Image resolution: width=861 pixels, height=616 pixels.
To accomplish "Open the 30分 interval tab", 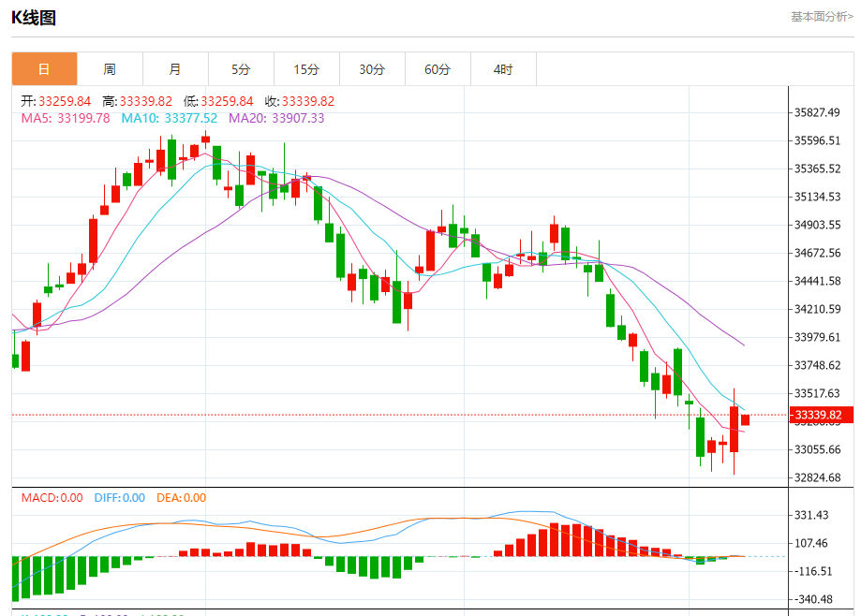I will tap(372, 69).
